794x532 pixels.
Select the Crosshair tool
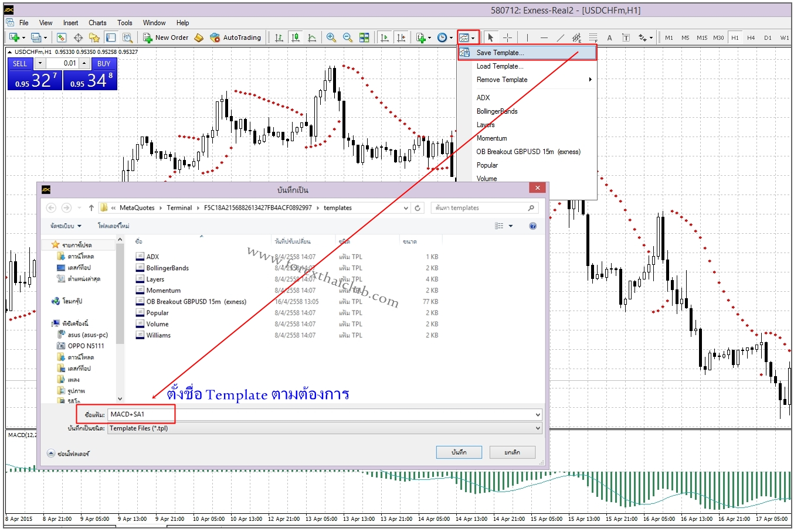click(507, 37)
